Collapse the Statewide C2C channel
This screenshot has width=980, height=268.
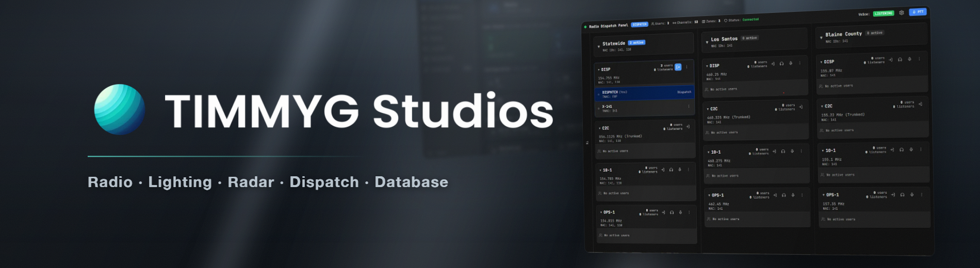pos(599,128)
